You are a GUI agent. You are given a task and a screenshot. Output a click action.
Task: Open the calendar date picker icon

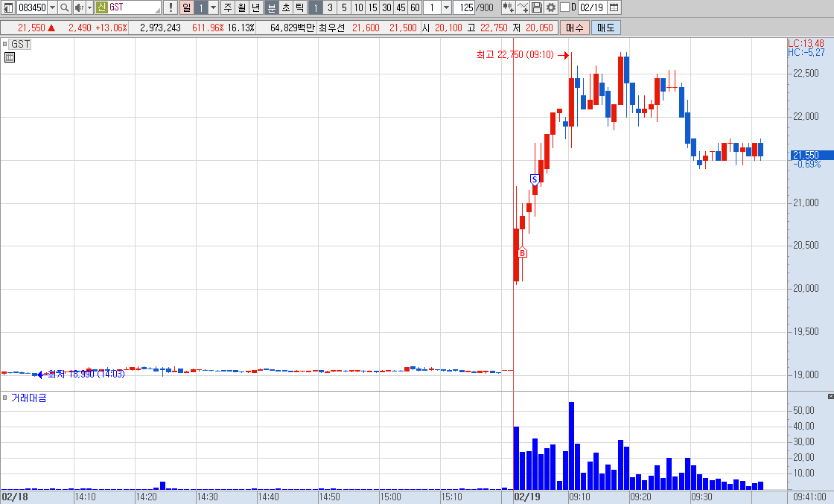click(x=614, y=7)
